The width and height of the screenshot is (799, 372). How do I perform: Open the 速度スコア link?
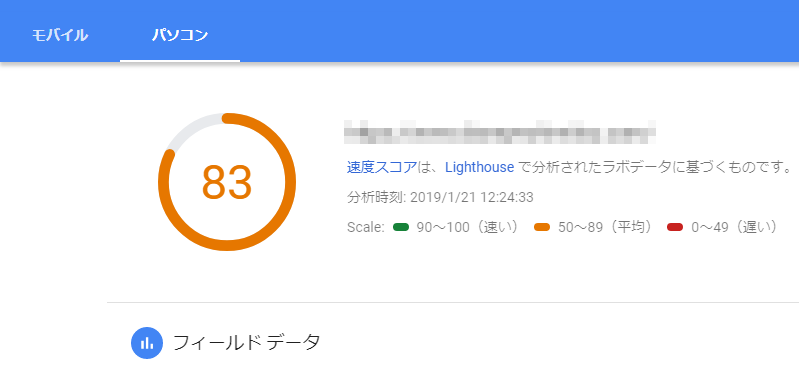(382, 167)
